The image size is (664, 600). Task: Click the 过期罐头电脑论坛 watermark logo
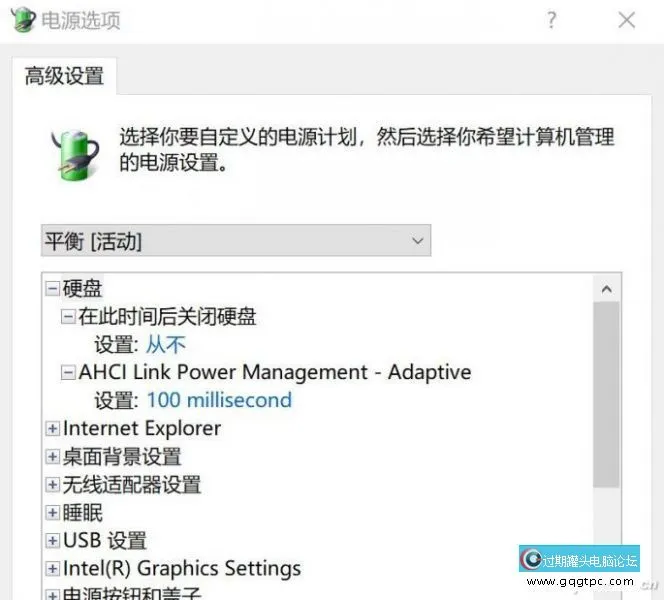click(579, 559)
